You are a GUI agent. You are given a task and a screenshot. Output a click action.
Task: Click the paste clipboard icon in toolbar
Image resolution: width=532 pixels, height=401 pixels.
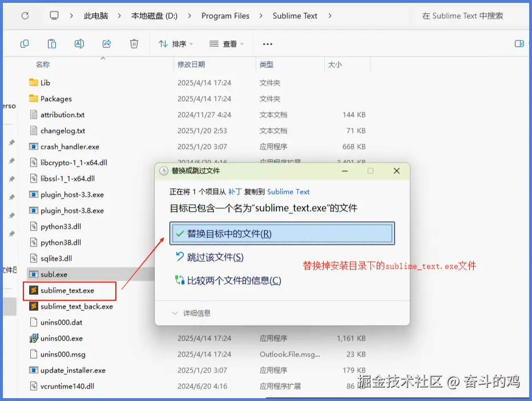[x=52, y=44]
